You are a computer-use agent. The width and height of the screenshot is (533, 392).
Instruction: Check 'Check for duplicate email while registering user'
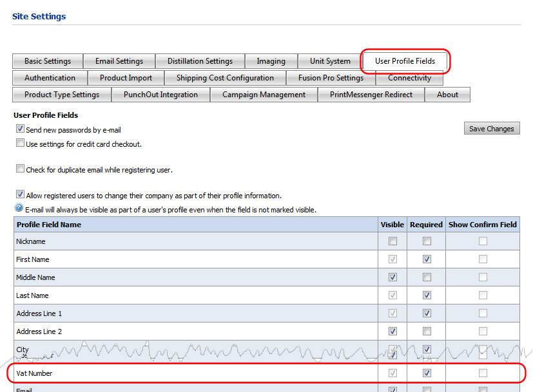pos(21,170)
